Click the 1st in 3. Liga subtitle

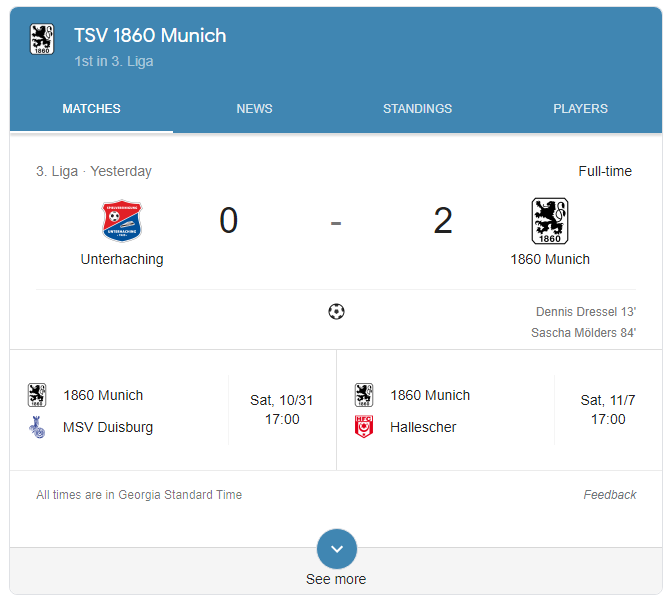114,61
